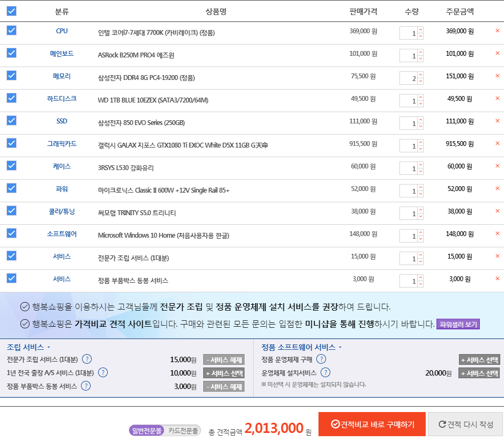Uncheck the 쿨러/튜닝 row checkbox
The width and height of the screenshot is (504, 441).
(12, 210)
